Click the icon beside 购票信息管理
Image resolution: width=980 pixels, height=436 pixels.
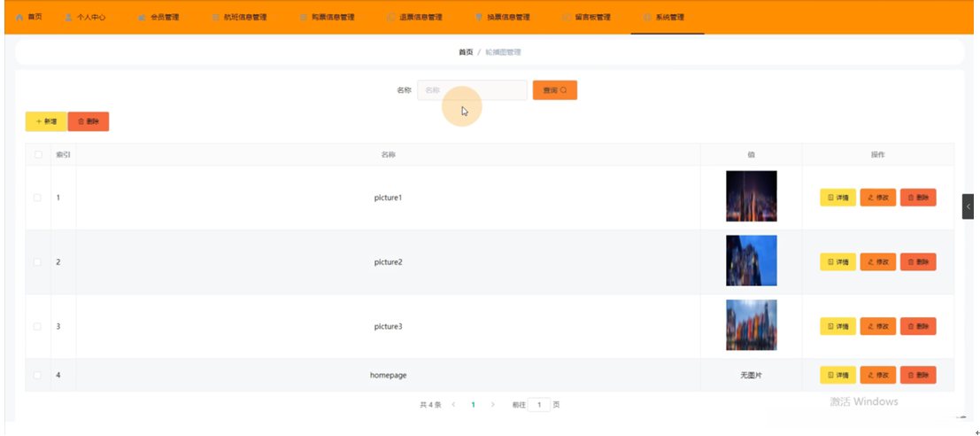point(303,18)
